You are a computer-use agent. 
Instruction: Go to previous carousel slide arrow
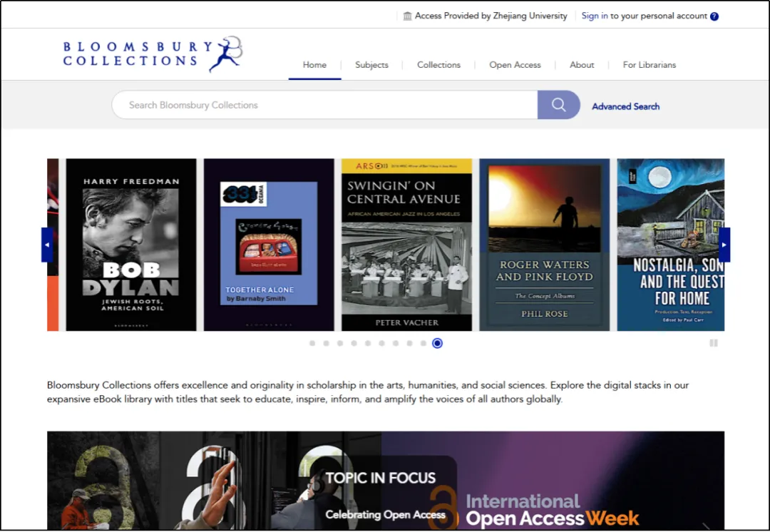pyautogui.click(x=47, y=245)
